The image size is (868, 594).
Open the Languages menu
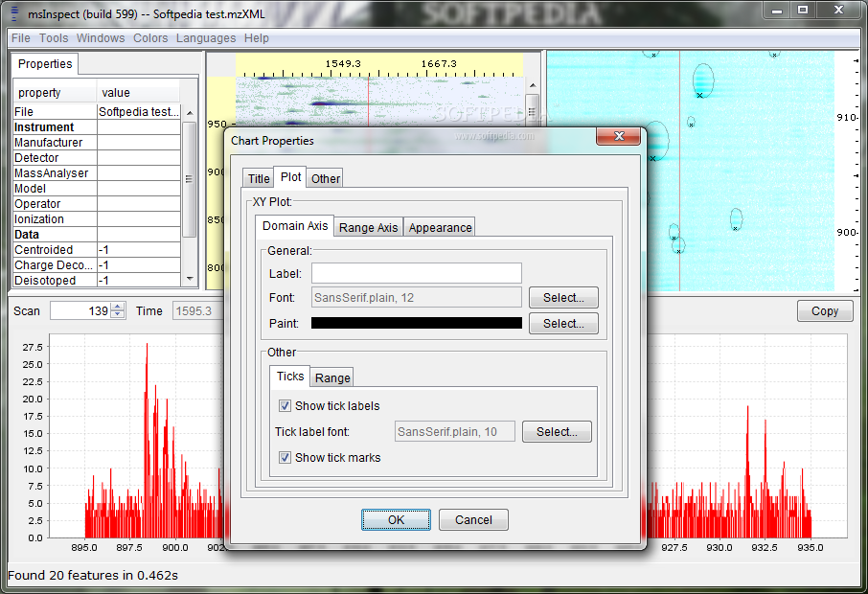pos(206,38)
